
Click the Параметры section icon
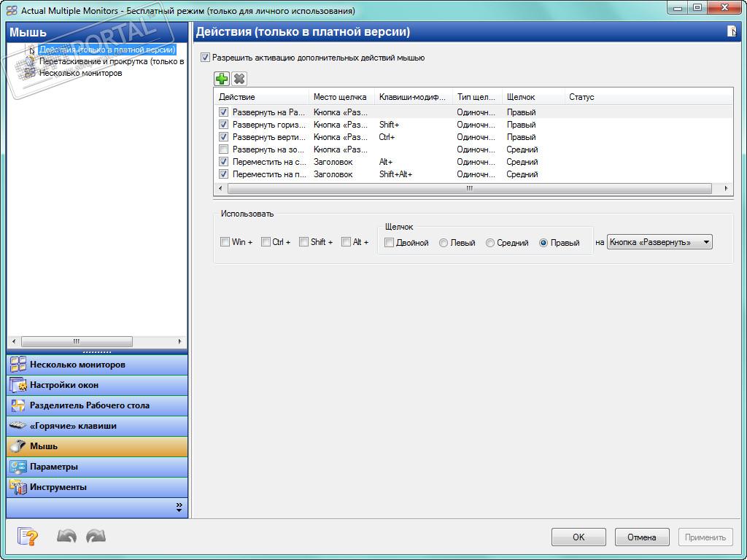coord(18,467)
